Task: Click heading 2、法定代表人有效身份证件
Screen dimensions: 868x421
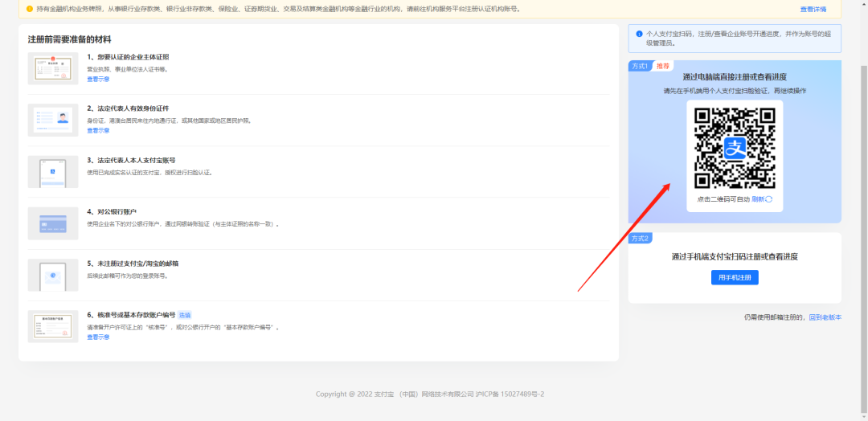Action: pos(128,108)
